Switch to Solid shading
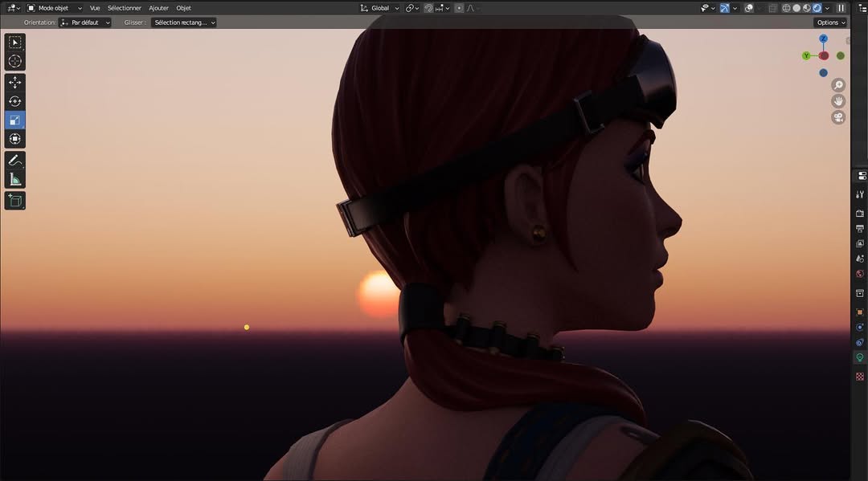Screen dimensions: 868x481 tap(796, 8)
